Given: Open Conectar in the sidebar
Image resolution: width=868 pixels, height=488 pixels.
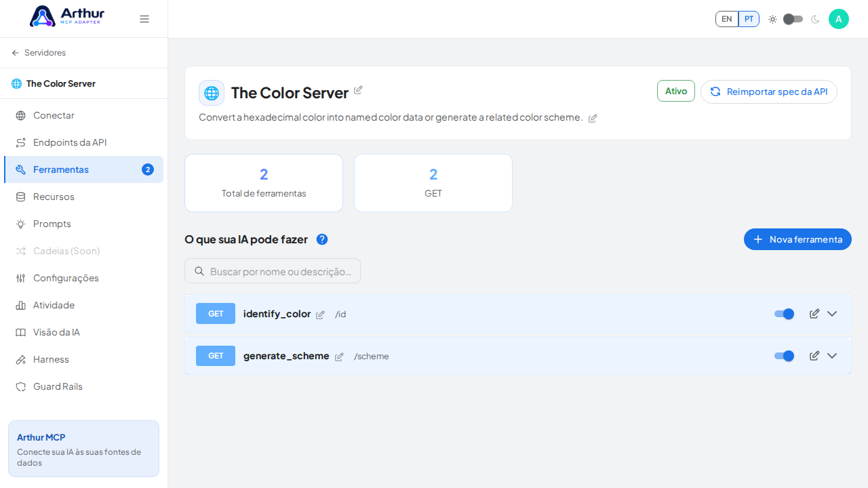Looking at the screenshot, I should tap(83, 115).
